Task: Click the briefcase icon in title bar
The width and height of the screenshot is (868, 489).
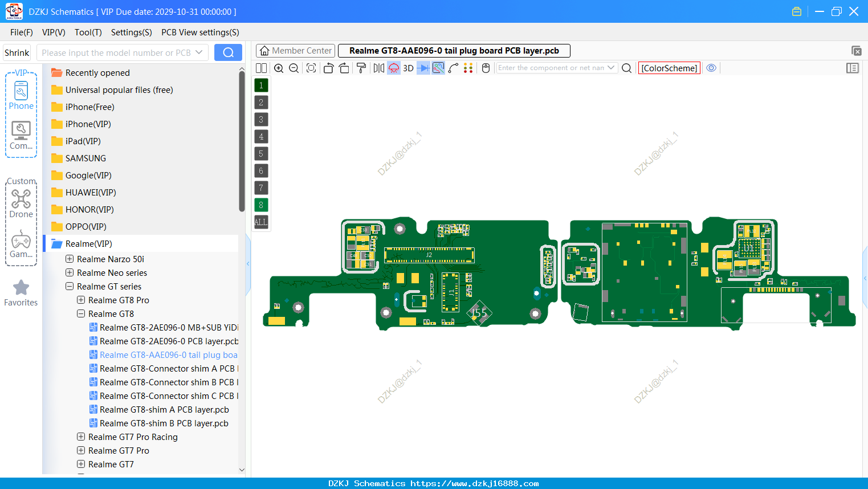Action: click(x=797, y=11)
